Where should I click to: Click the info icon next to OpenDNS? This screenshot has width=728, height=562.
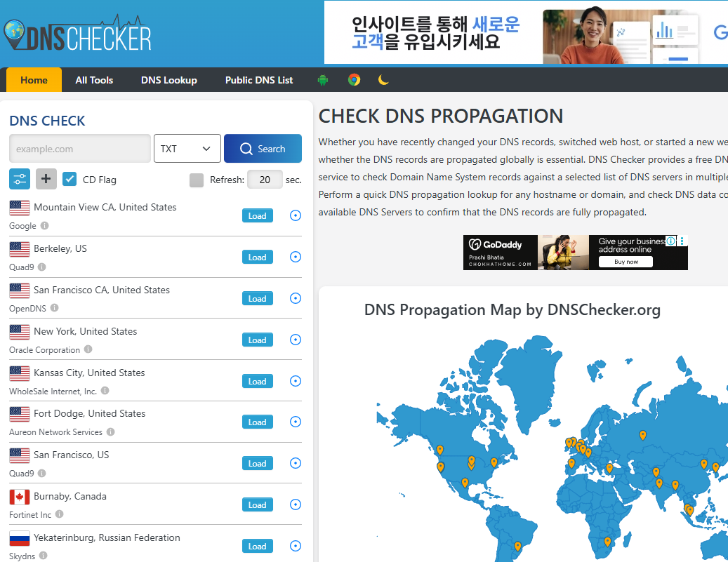[x=54, y=308]
